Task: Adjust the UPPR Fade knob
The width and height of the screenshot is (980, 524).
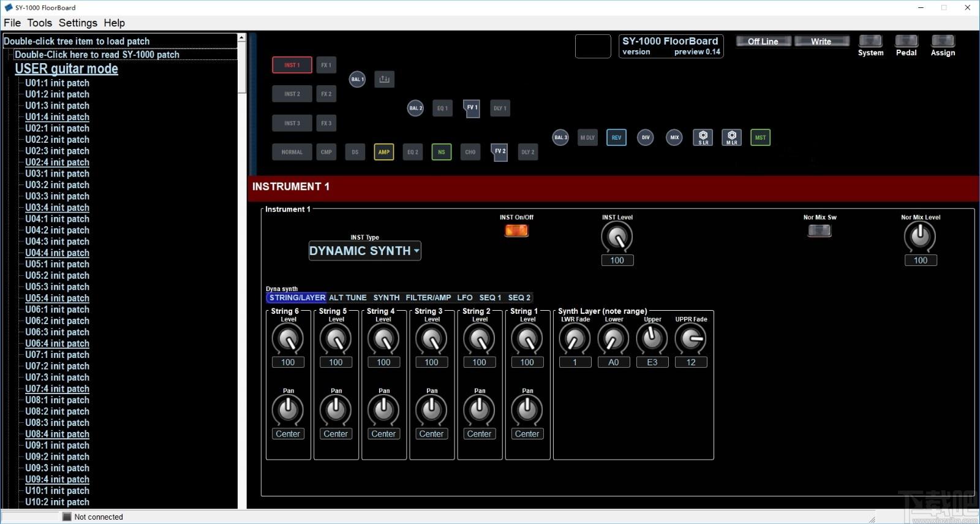Action: (691, 338)
